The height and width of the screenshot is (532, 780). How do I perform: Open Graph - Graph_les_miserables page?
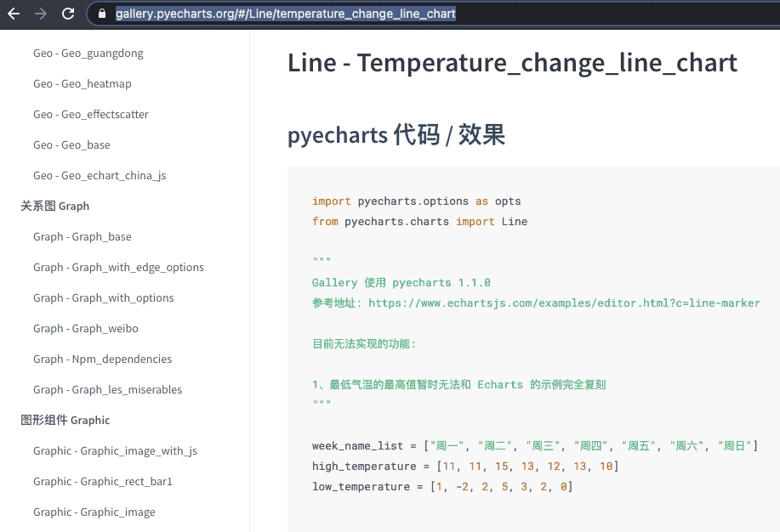click(107, 390)
